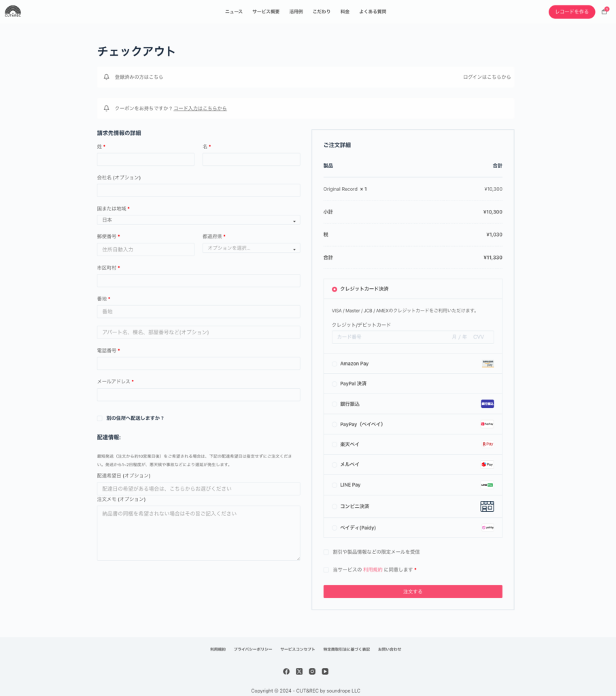616x696 pixels.
Task: Focus the 郵便番号 postal code field
Action: pos(146,249)
